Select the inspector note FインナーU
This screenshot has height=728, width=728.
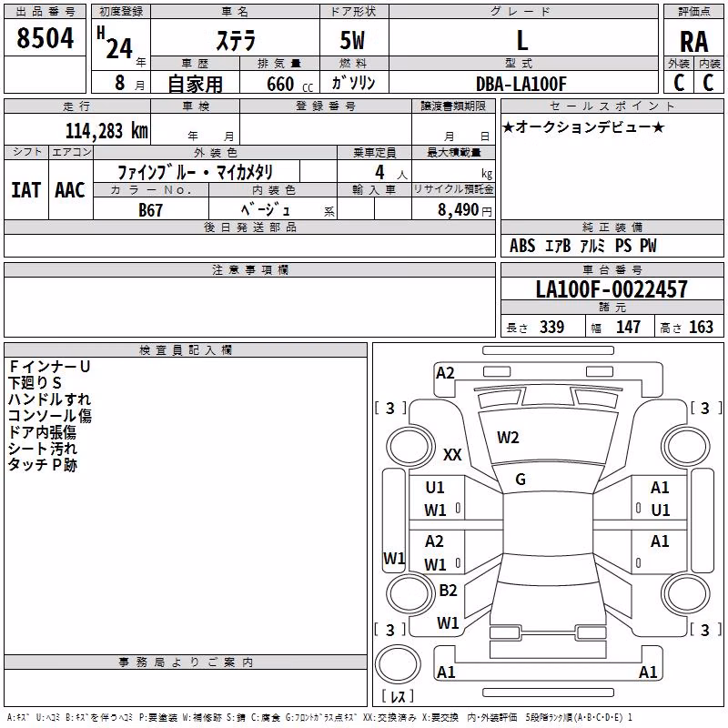[x=49, y=367]
